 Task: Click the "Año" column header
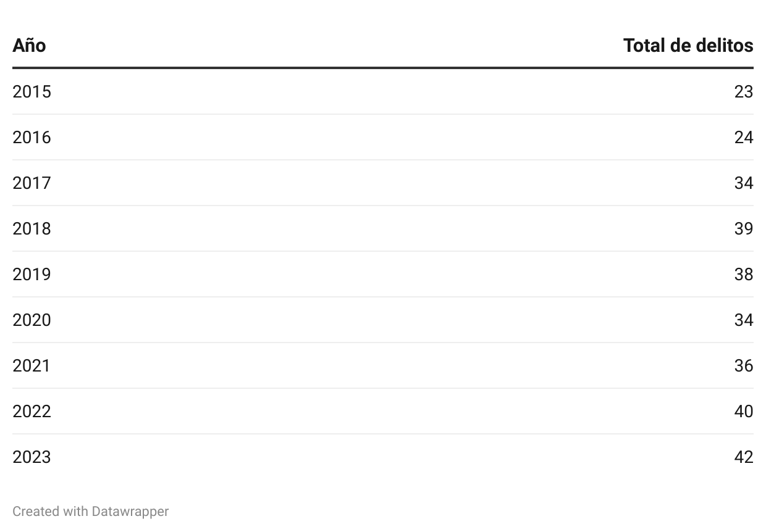29,46
